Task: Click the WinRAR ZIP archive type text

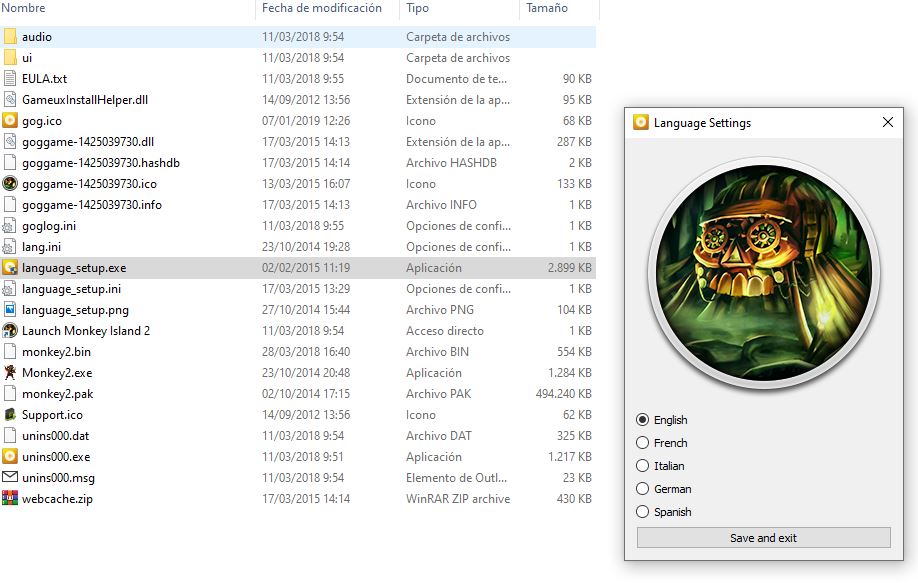Action: (458, 499)
